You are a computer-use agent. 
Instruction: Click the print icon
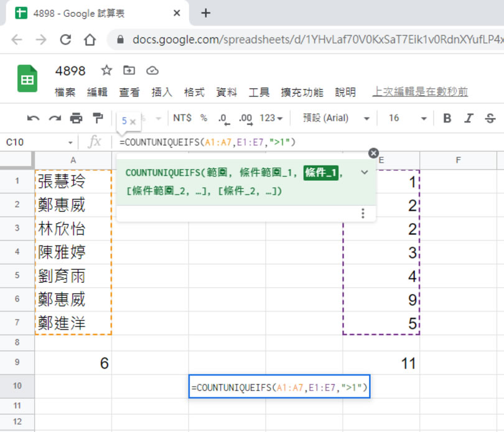(x=76, y=118)
